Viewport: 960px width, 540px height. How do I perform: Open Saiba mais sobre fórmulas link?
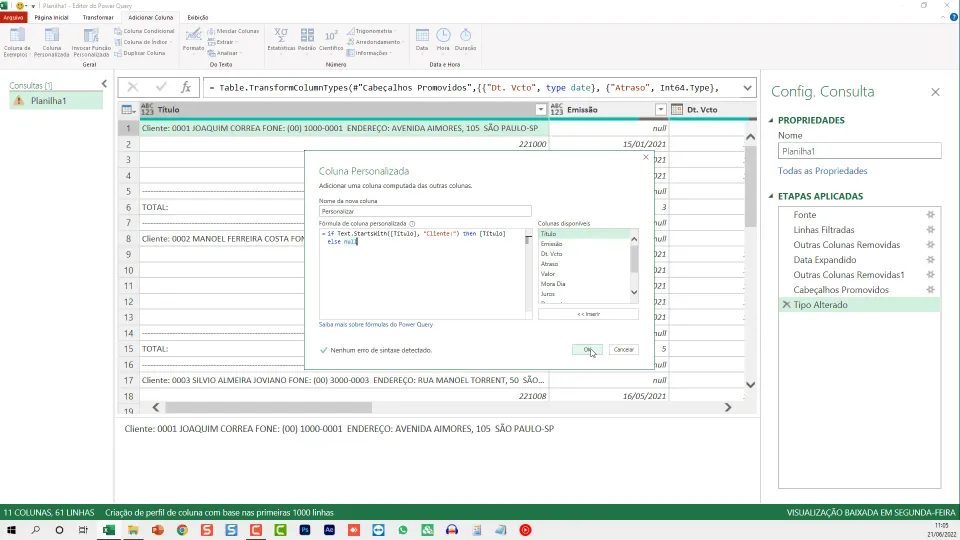pos(376,324)
